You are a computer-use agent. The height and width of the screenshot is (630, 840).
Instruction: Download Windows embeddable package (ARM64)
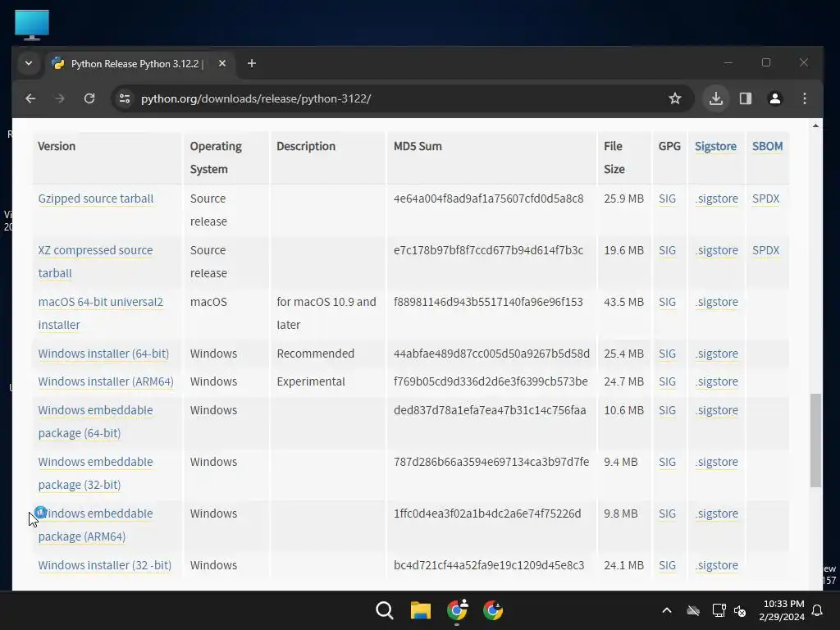pos(95,525)
